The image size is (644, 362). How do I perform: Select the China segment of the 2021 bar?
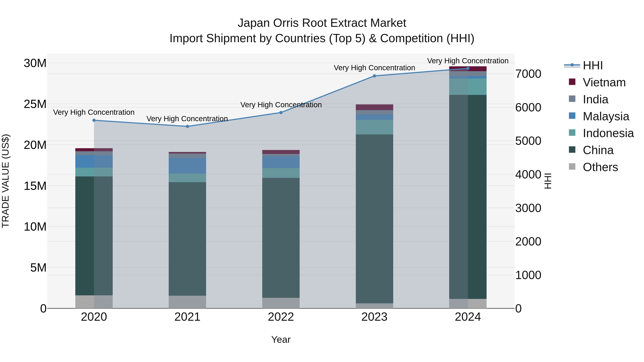pyautogui.click(x=187, y=239)
